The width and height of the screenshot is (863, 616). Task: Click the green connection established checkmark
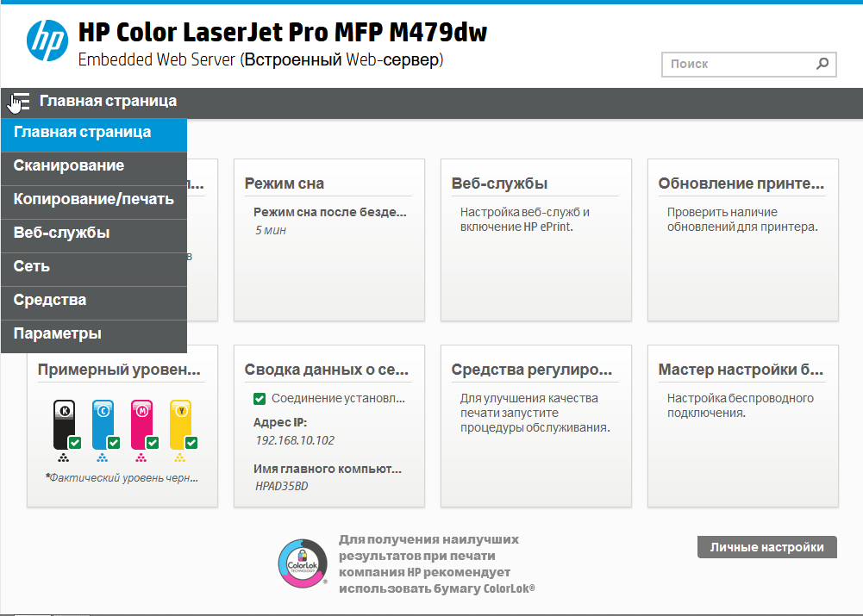(x=260, y=399)
